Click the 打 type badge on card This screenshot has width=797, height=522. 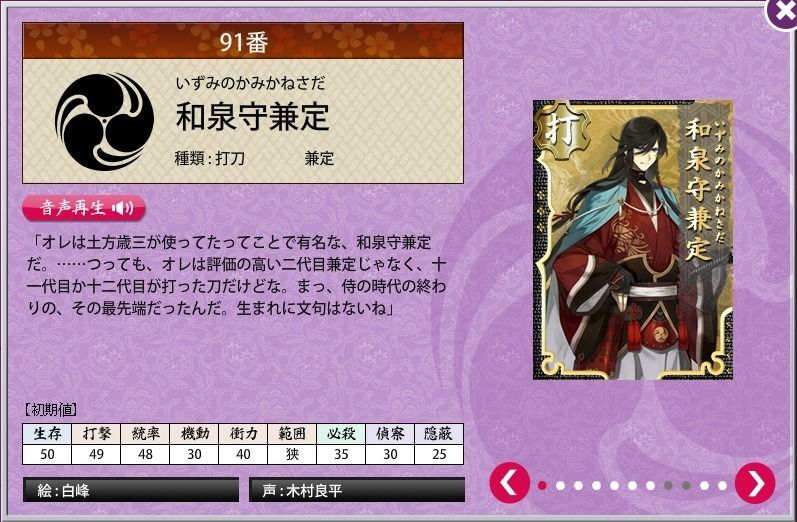(562, 130)
